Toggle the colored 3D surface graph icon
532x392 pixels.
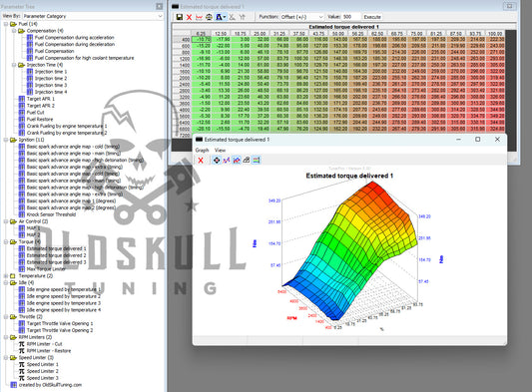pos(237,160)
